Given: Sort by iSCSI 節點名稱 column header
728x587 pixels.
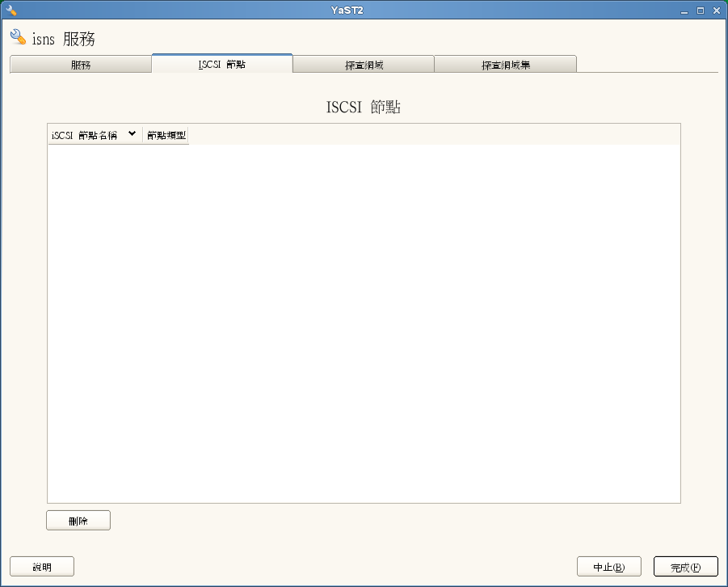Looking at the screenshot, I should (x=95, y=135).
